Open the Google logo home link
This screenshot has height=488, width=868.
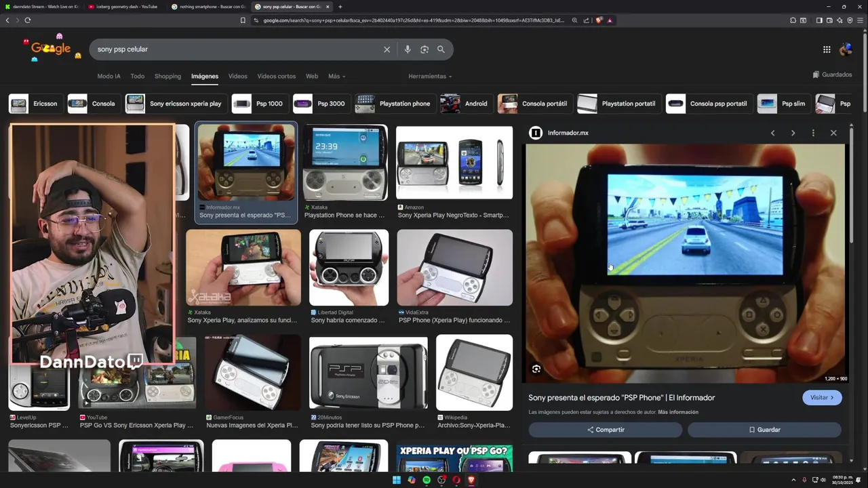[x=52, y=48]
